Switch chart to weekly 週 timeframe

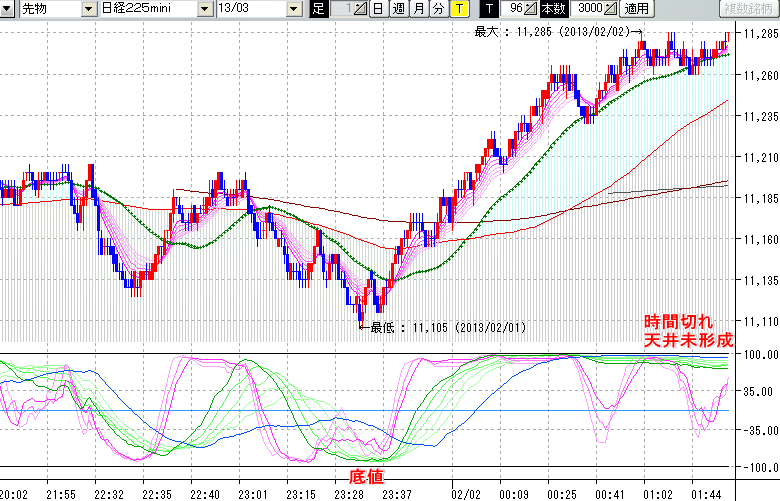(x=398, y=9)
